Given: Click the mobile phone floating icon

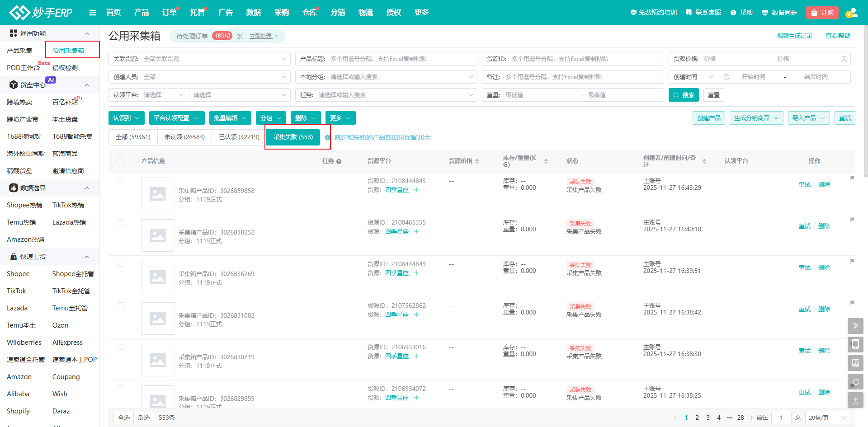Looking at the screenshot, I should (x=855, y=344).
